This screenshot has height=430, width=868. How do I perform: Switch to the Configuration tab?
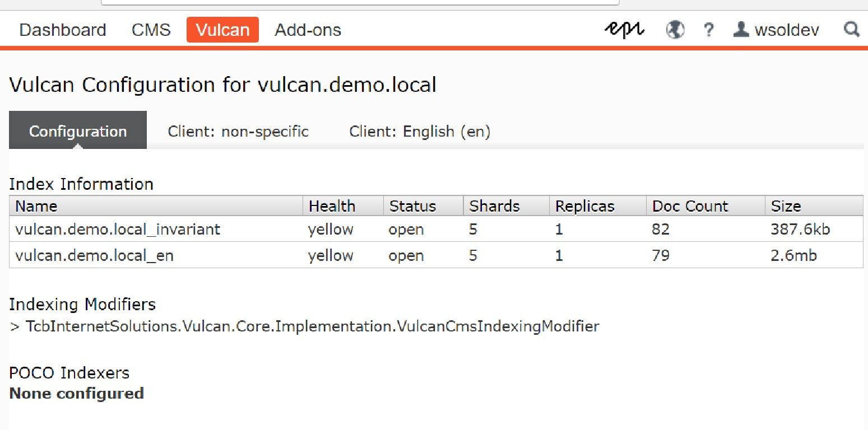[78, 131]
